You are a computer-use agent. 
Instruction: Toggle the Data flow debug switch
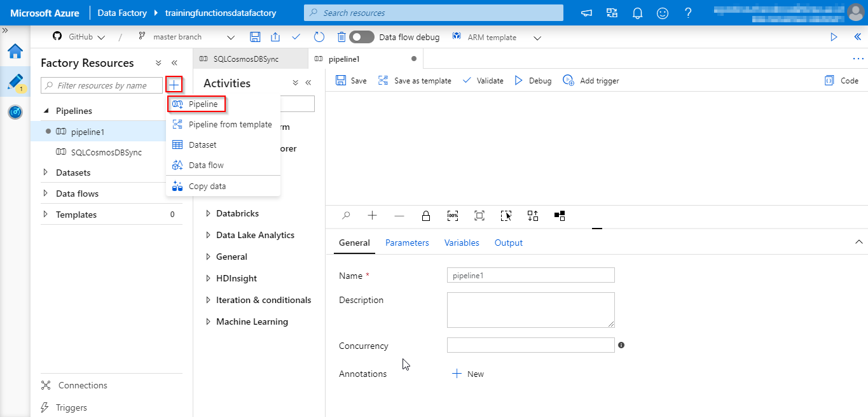[x=362, y=37]
